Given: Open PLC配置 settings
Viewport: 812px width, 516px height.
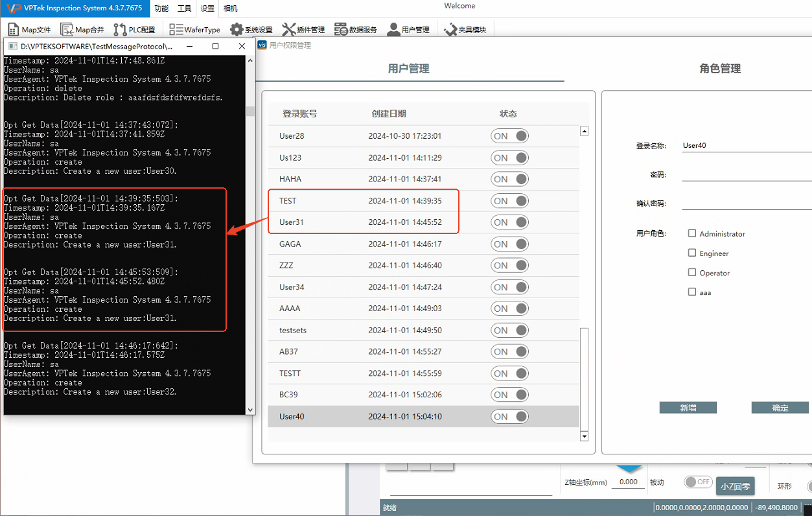Looking at the screenshot, I should coord(134,29).
